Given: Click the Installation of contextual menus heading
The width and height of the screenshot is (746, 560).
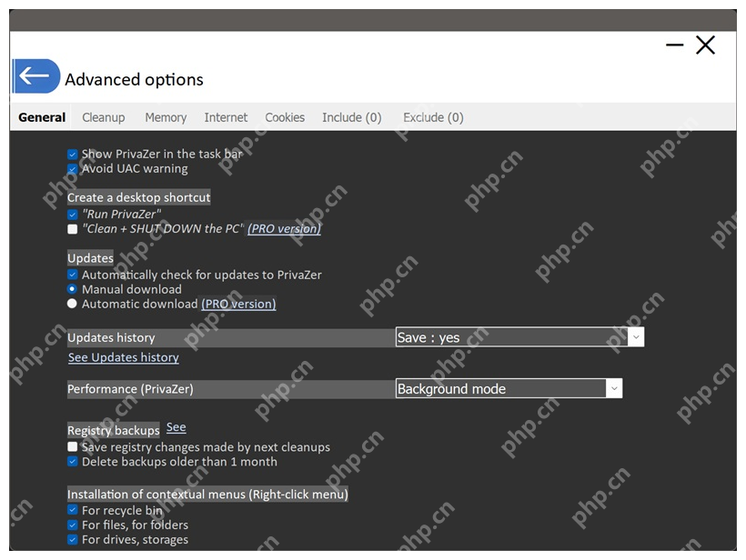Looking at the screenshot, I should 207,494.
